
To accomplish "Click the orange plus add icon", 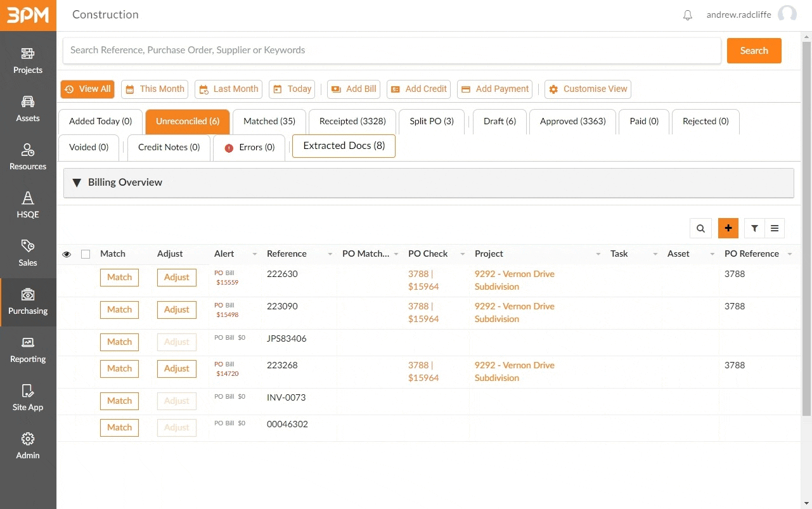I will coord(728,228).
